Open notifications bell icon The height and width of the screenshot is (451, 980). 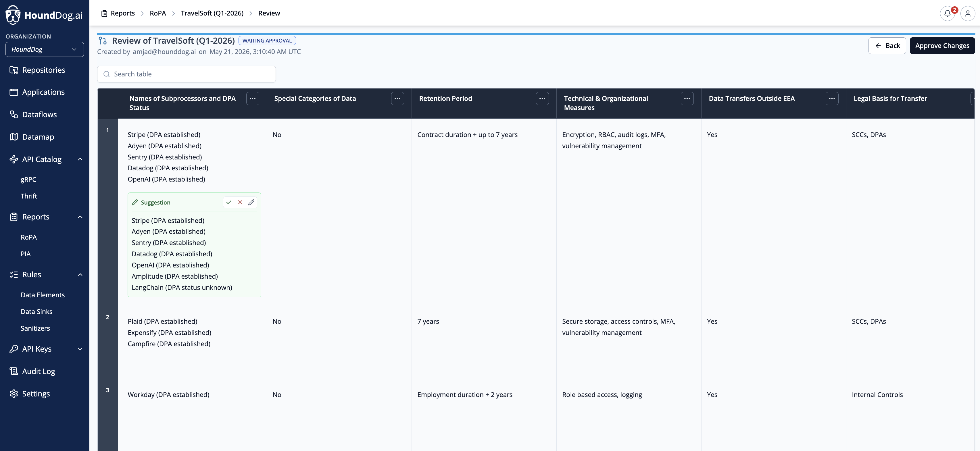click(947, 13)
